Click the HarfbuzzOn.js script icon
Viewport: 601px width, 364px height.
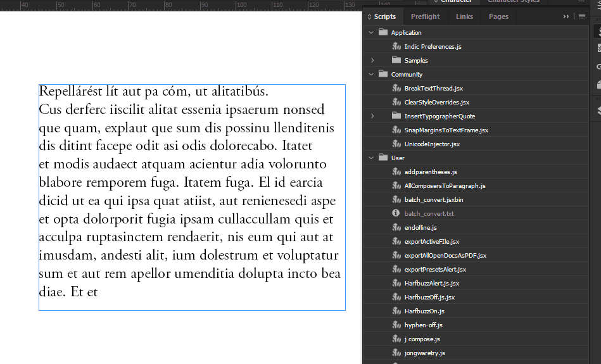396,311
